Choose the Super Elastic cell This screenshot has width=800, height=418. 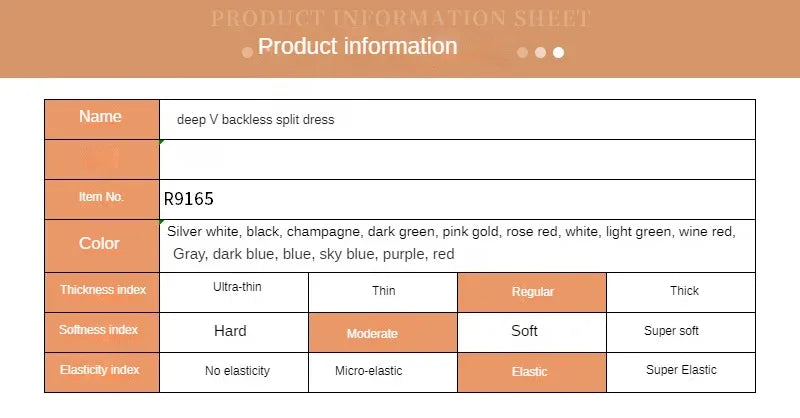(x=681, y=373)
